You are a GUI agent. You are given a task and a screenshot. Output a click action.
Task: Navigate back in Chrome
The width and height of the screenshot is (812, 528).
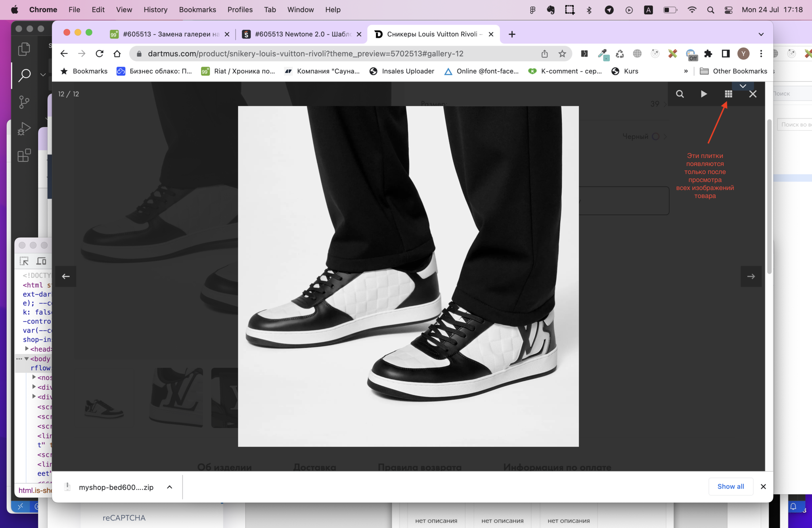[x=64, y=54]
